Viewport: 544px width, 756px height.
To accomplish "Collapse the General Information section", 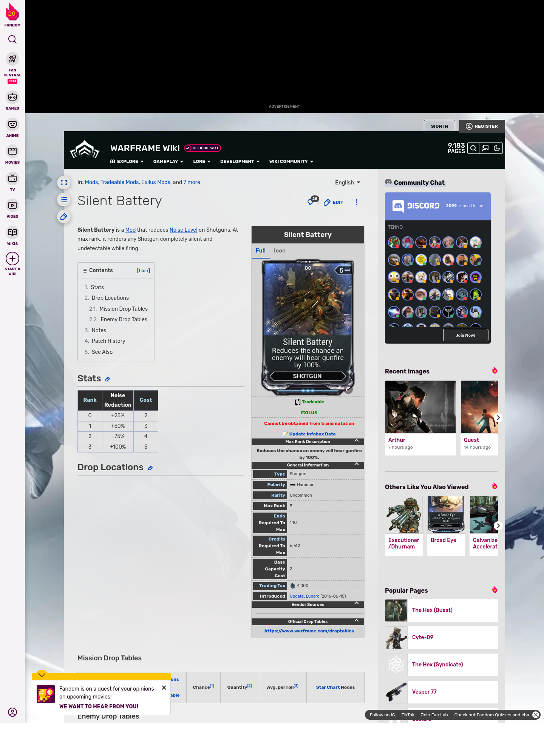I will [x=356, y=465].
